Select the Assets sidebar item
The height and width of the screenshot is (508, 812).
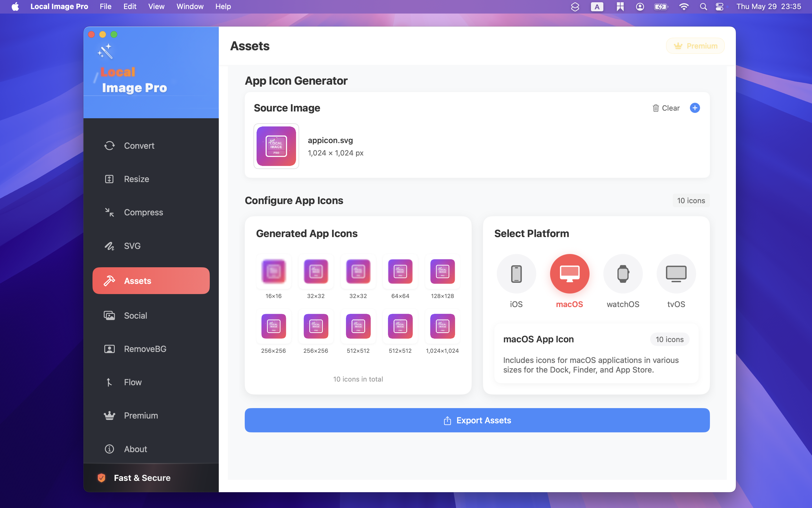click(x=151, y=281)
